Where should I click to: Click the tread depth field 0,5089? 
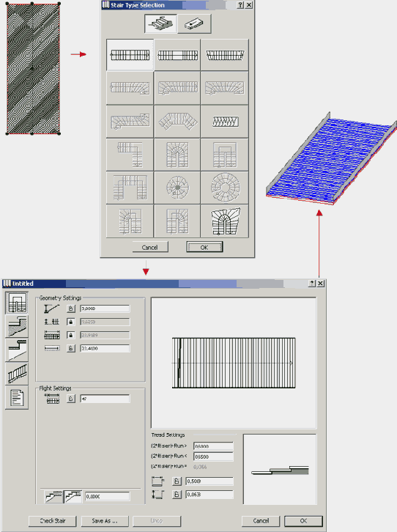coord(209,481)
